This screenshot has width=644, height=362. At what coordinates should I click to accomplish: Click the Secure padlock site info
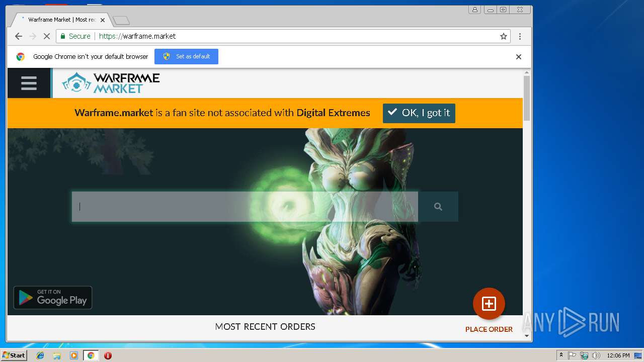[x=75, y=36]
